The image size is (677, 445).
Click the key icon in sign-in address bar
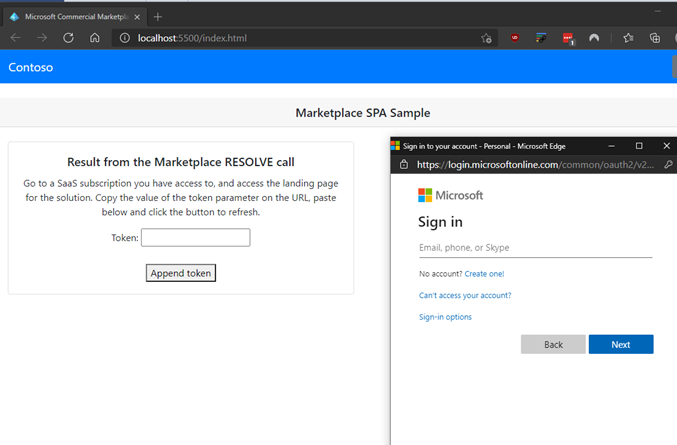[x=668, y=164]
